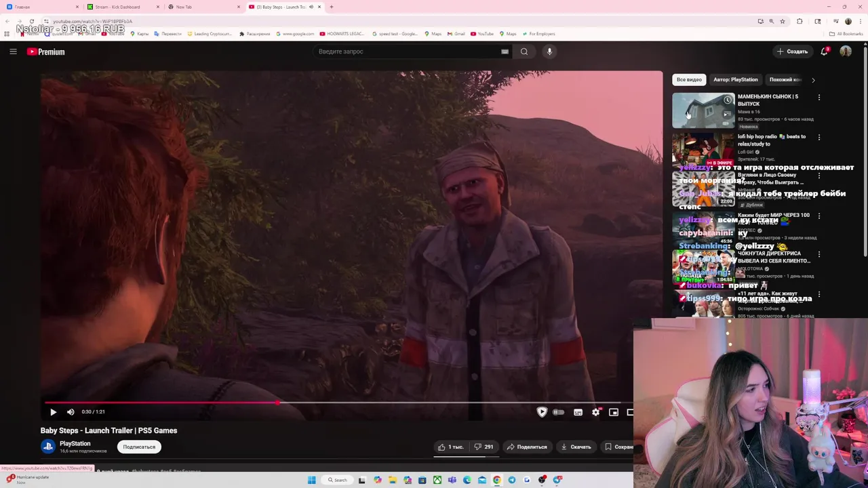868x488 pixels.
Task: Play the video with the play button
Action: [x=53, y=412]
